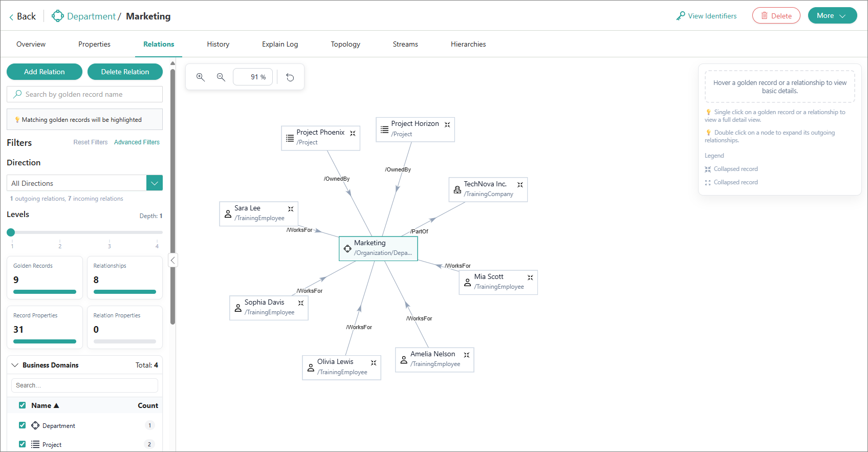Click the View Identifiers key icon
The image size is (868, 452).
[x=681, y=16]
